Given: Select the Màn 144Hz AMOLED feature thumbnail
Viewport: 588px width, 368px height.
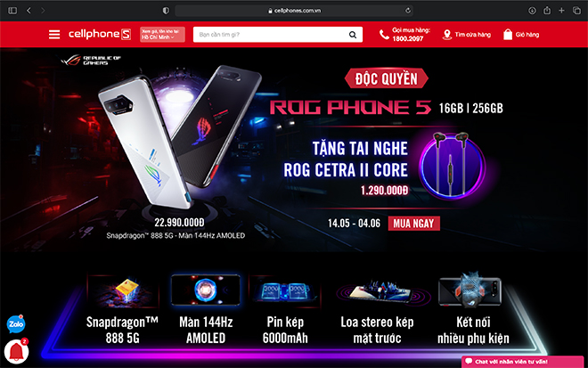Looking at the screenshot, I should point(206,290).
